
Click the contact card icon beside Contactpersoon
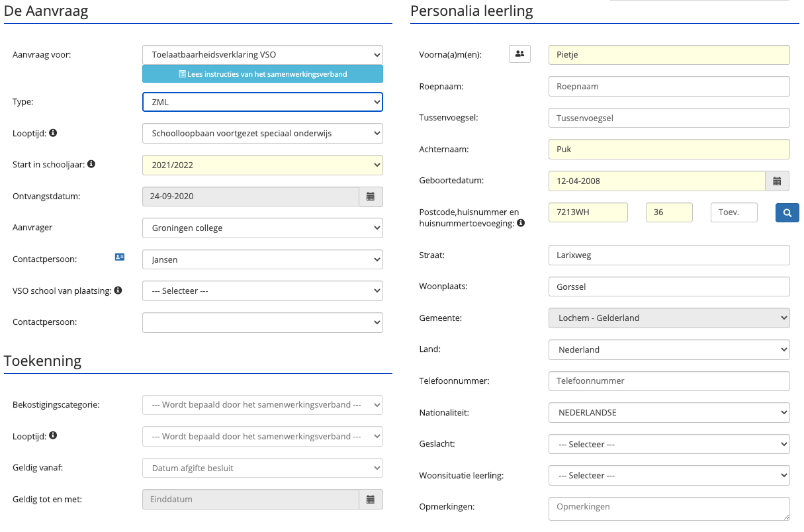coord(120,257)
